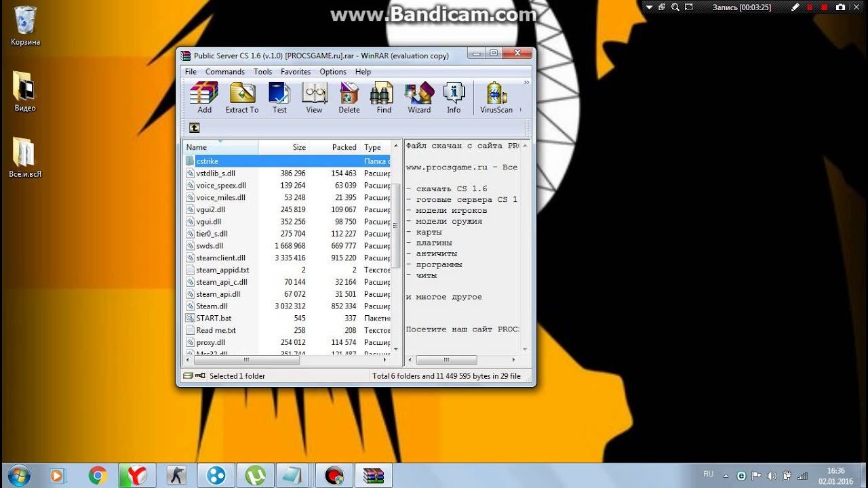Select steam_api.dll file

click(287, 294)
